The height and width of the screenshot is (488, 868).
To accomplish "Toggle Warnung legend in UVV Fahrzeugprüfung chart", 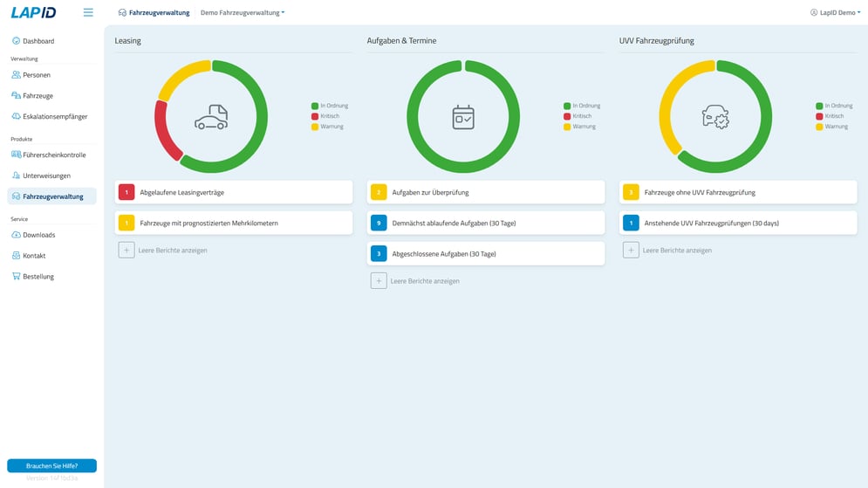I will tap(832, 127).
